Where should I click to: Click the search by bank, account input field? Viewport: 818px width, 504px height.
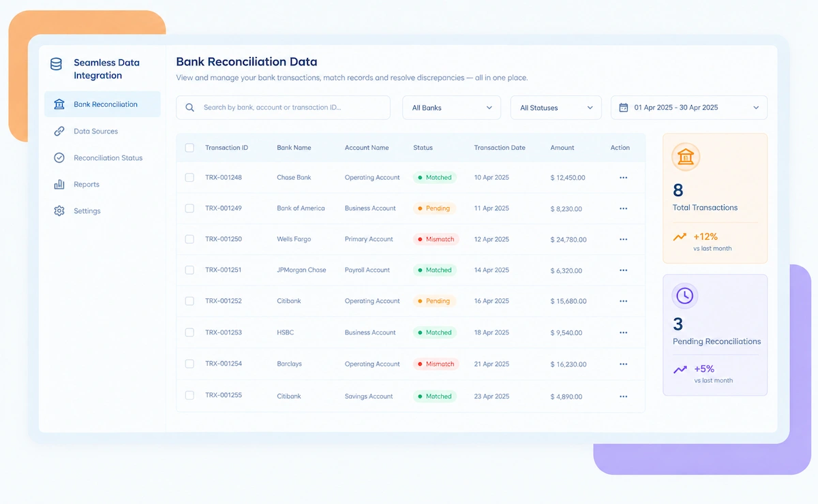click(283, 108)
